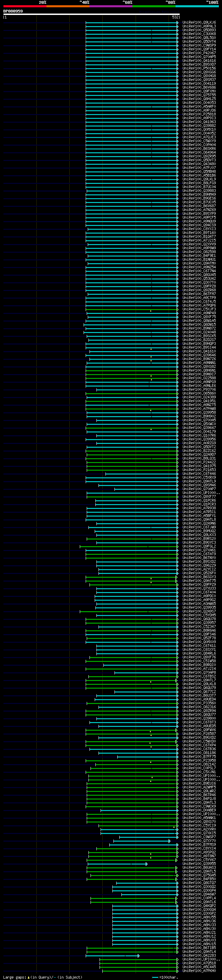Viewport: 222px width, 980px height.
Task: Select the UniRef100_A7QJE3 label
Action: click(199, 137)
